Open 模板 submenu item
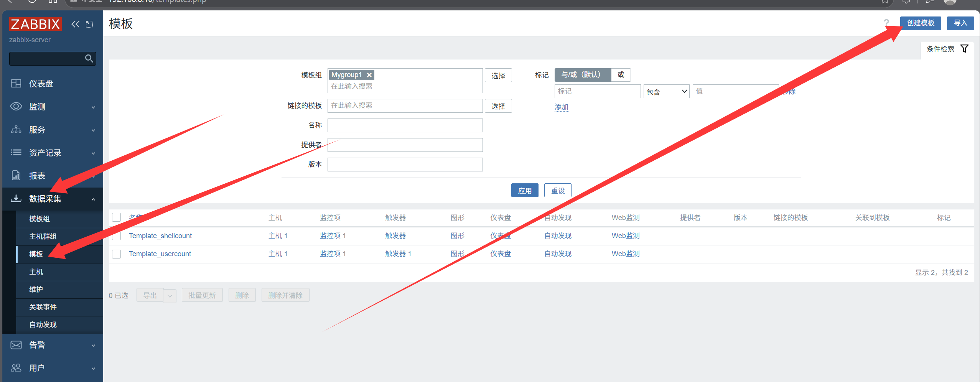Viewport: 980px width, 382px height. point(59,254)
